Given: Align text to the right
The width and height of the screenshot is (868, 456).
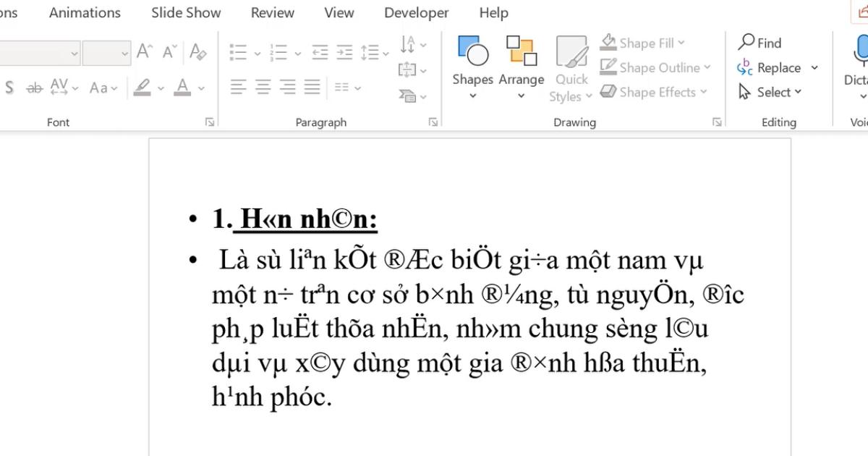Looking at the screenshot, I should pos(288,88).
